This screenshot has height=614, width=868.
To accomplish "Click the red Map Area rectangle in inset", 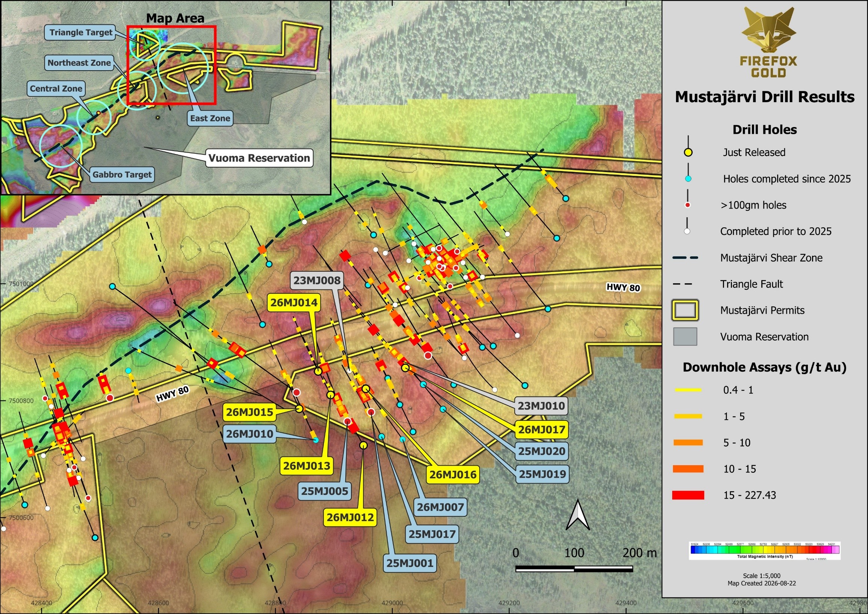I will pos(172,65).
